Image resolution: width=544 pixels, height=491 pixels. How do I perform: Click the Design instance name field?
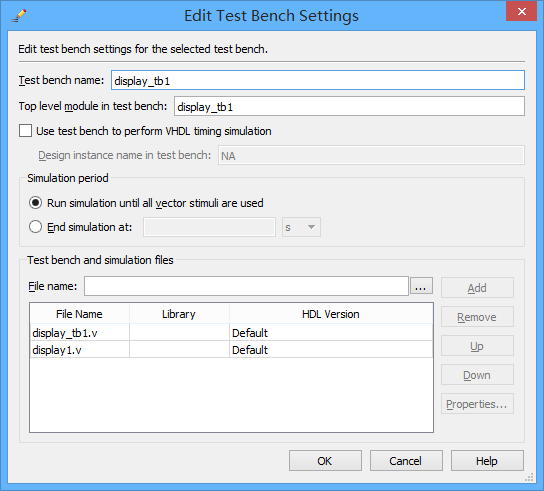point(371,155)
